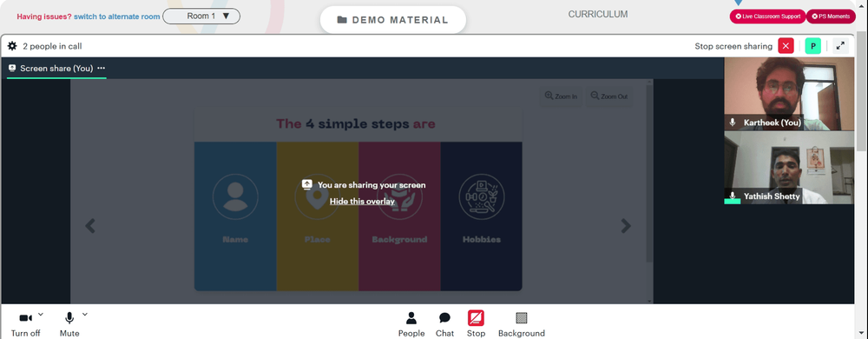This screenshot has width=868, height=339.
Task: Turn off the camera
Action: click(x=25, y=324)
